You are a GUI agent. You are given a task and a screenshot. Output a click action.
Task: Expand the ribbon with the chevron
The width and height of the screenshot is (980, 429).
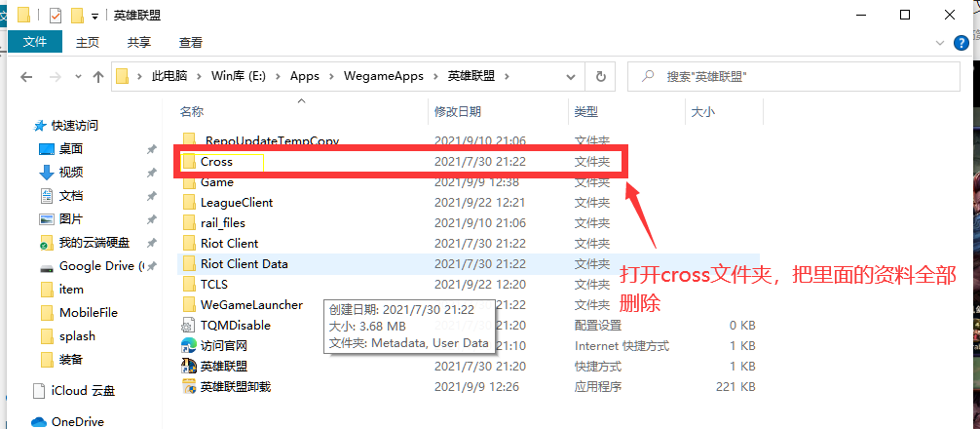939,43
